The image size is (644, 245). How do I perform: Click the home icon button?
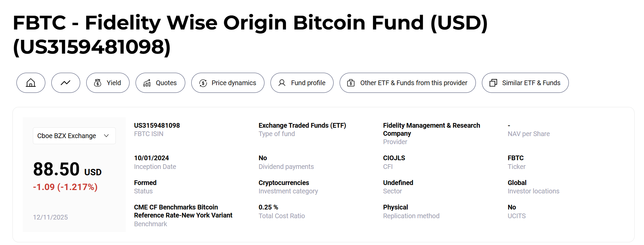[31, 83]
